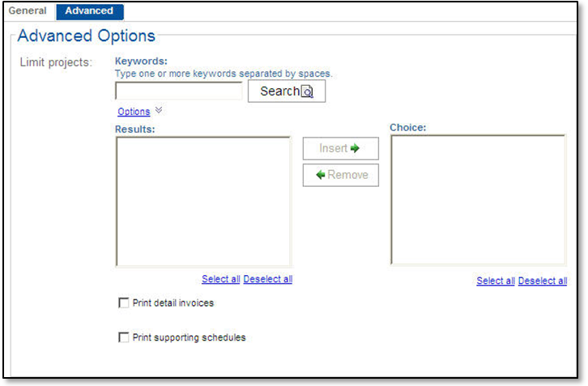The height and width of the screenshot is (386, 588).
Task: Click the green right arrow on Insert
Action: pos(354,149)
